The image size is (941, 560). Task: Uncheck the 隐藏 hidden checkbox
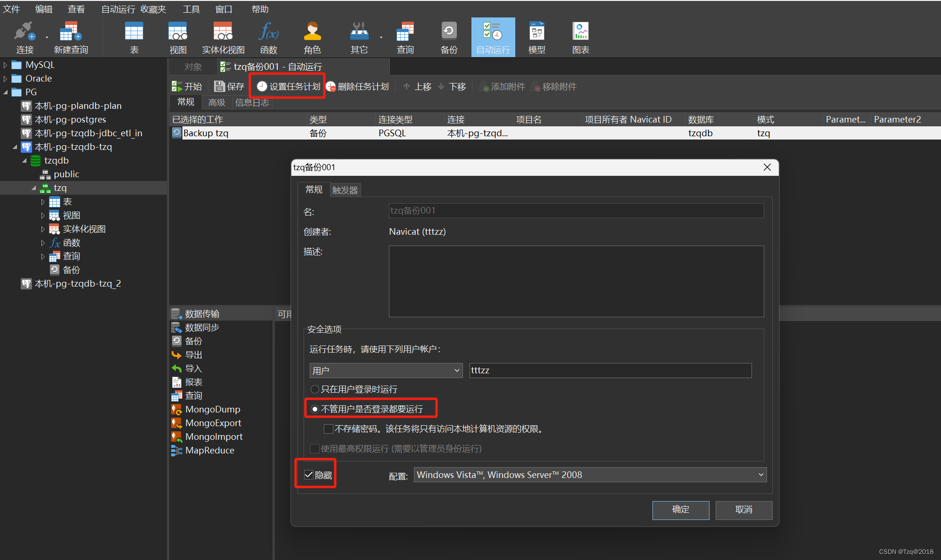(309, 475)
